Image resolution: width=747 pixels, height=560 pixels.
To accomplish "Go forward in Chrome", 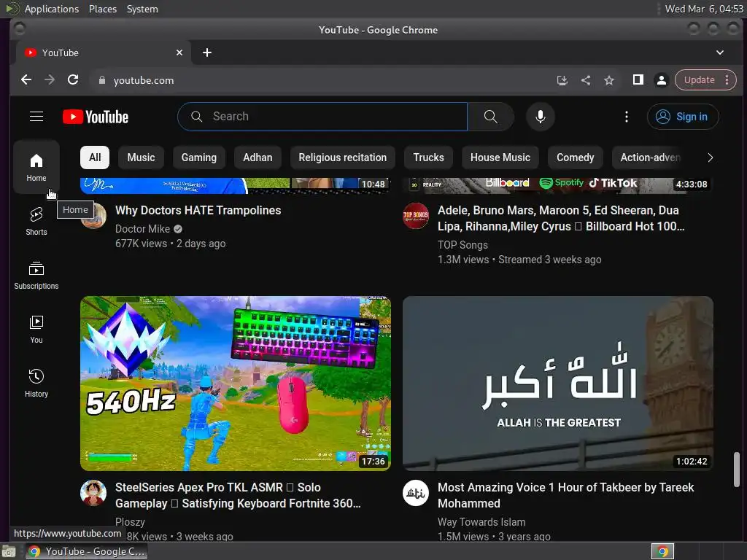I will tap(50, 80).
